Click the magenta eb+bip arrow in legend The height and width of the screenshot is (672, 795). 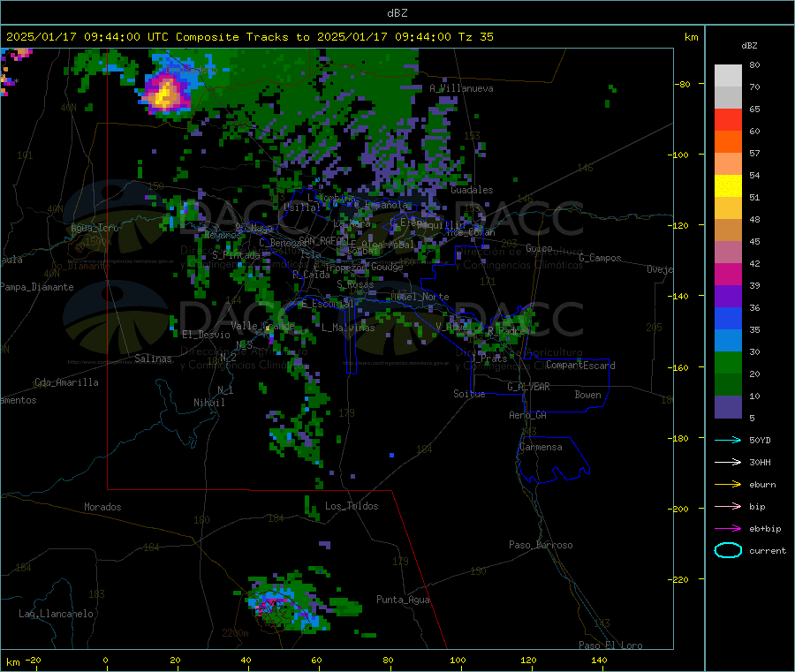coord(728,529)
